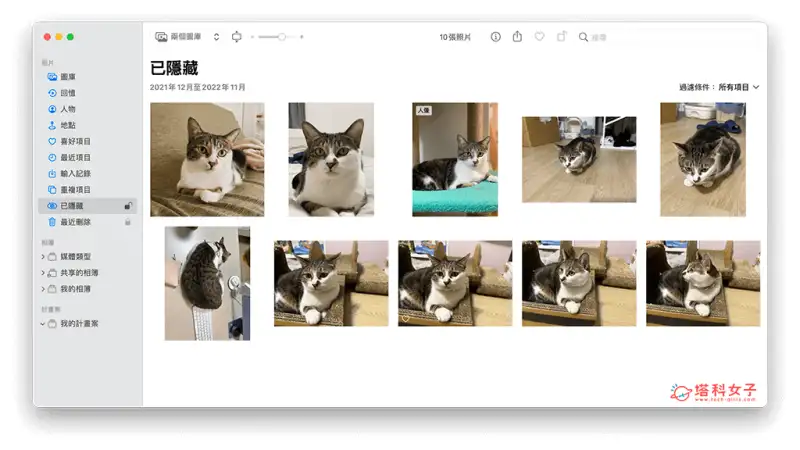Open 重複項目 in the sidebar
This screenshot has height=450, width=800.
tap(74, 189)
